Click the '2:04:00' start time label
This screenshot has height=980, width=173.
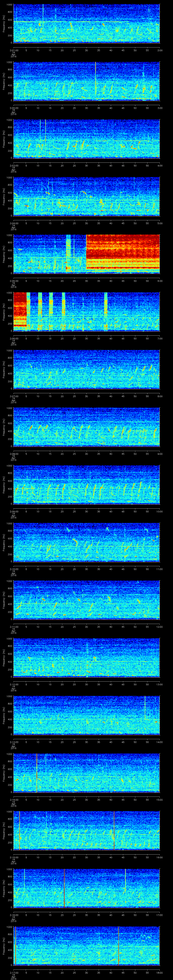(x=14, y=223)
